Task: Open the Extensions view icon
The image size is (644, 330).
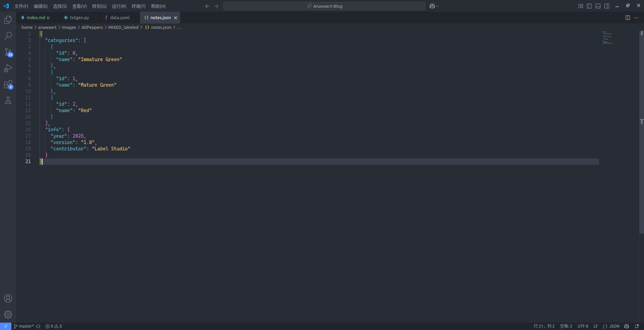Action: 8,85
